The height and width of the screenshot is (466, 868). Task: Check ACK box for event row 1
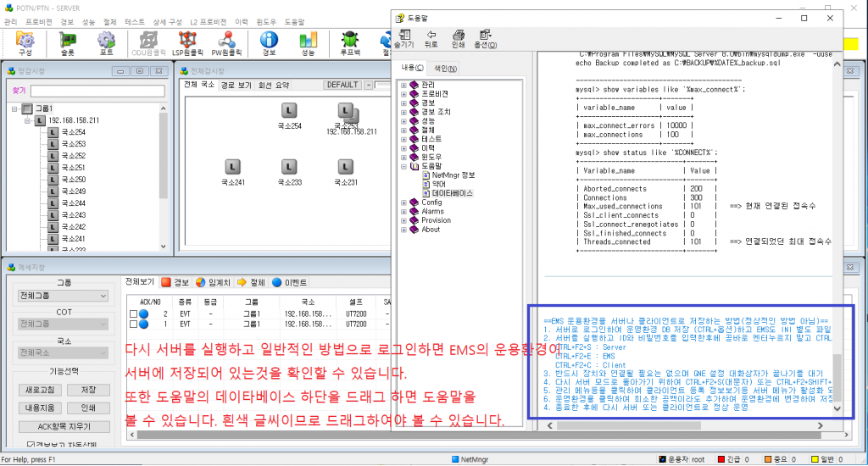pyautogui.click(x=133, y=325)
